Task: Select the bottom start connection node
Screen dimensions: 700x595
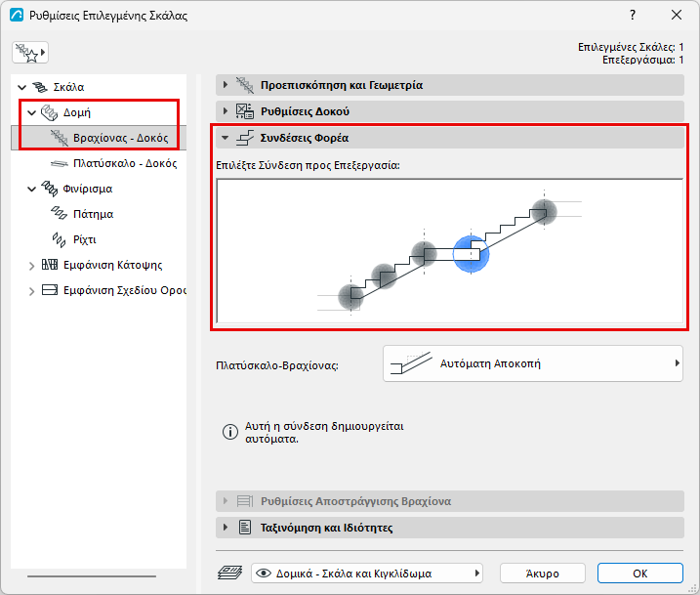Action: 350,297
